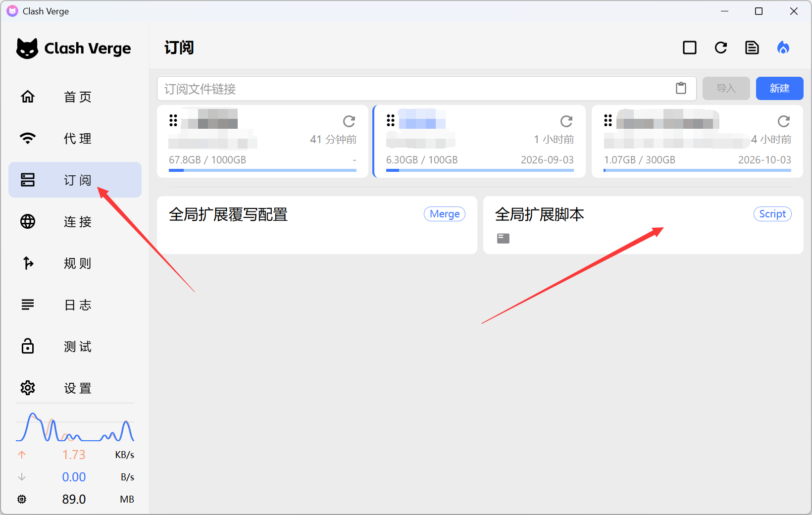Paste from clipboard into the subscription link field
This screenshot has width=812, height=515.
point(681,88)
